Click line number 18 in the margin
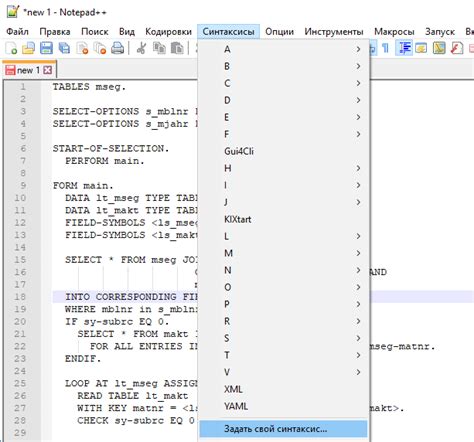The width and height of the screenshot is (474, 442). pos(20,297)
